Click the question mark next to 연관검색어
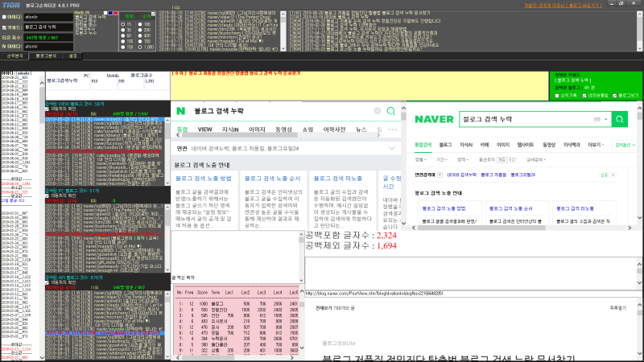 (x=440, y=175)
